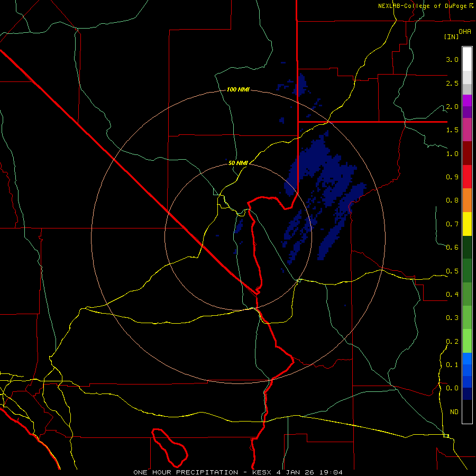This screenshot has width=476, height=476.
Task: Click the 0.6 scale value
Action: (452, 248)
